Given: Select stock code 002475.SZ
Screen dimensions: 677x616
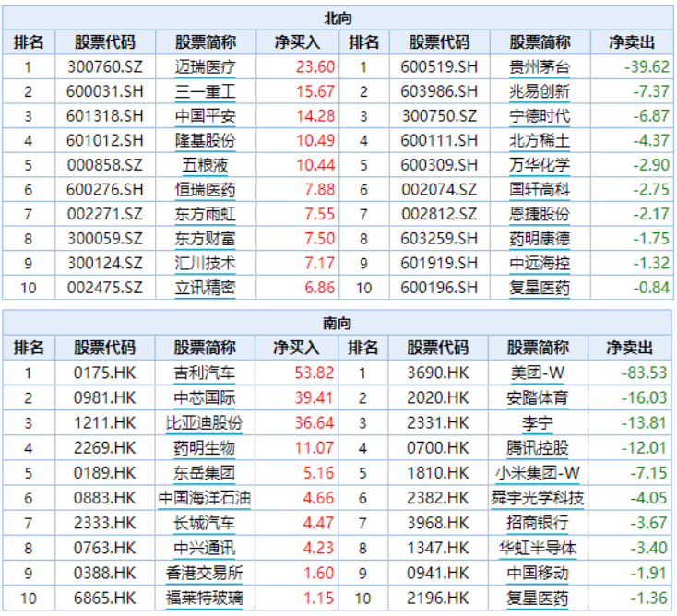Looking at the screenshot, I should (x=105, y=288).
